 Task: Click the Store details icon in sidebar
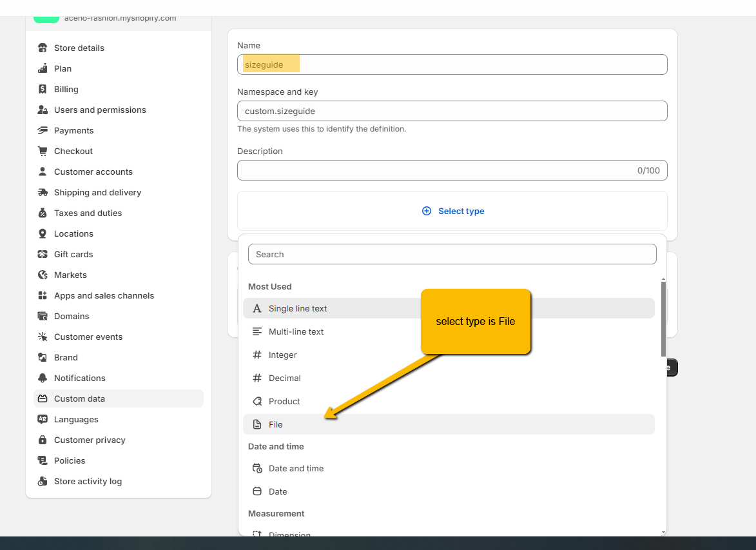(x=43, y=48)
